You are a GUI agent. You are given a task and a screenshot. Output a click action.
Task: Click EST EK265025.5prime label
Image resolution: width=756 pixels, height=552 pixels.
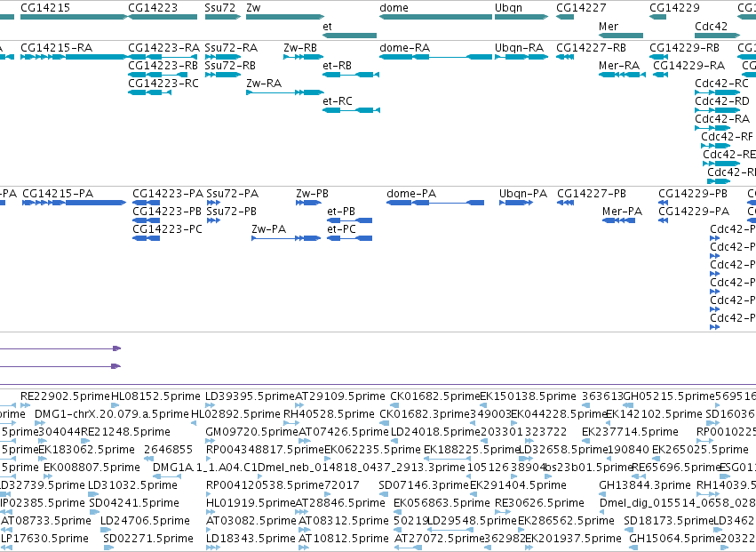click(x=700, y=450)
